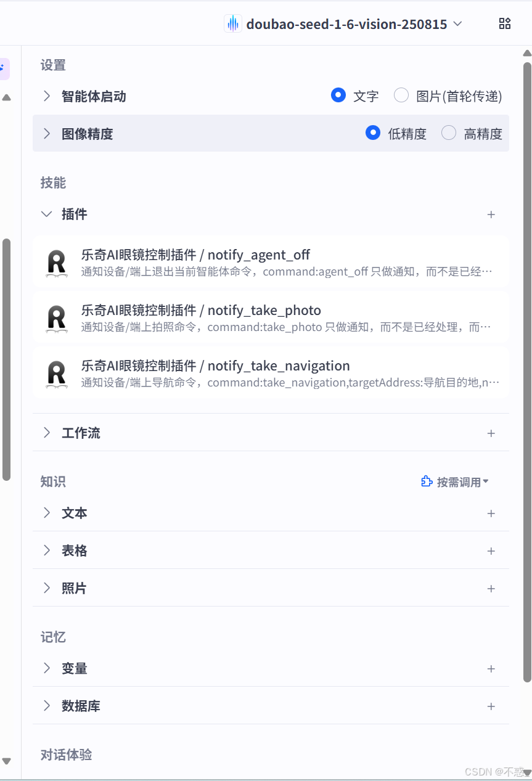532x781 pixels.
Task: Expand the 智能体启动 section
Action: click(47, 96)
